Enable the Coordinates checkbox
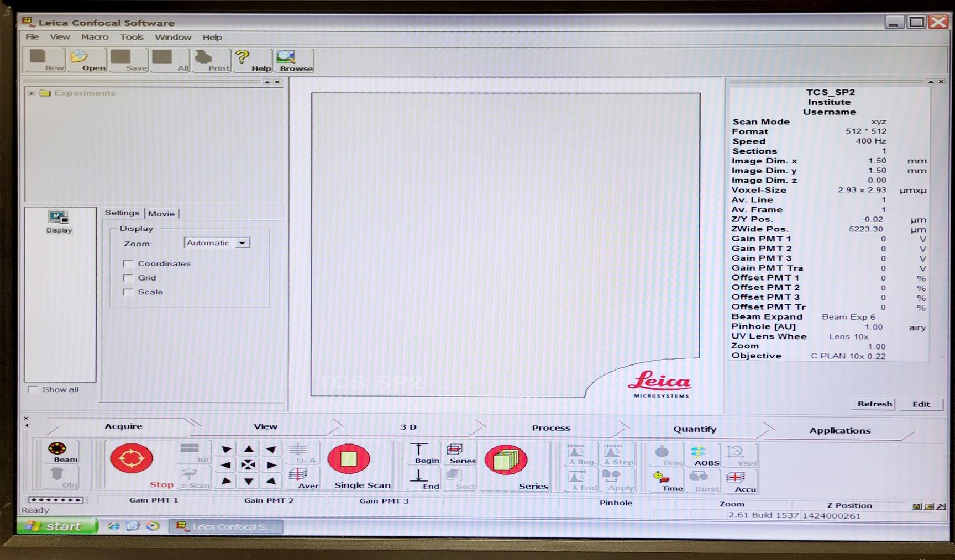Viewport: 955px width, 560px height. [128, 263]
